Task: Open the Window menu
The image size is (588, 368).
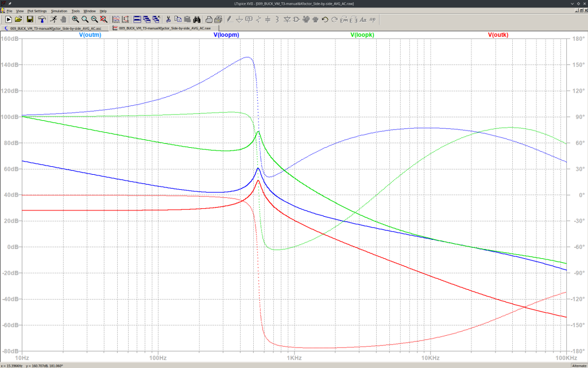Action: click(90, 11)
